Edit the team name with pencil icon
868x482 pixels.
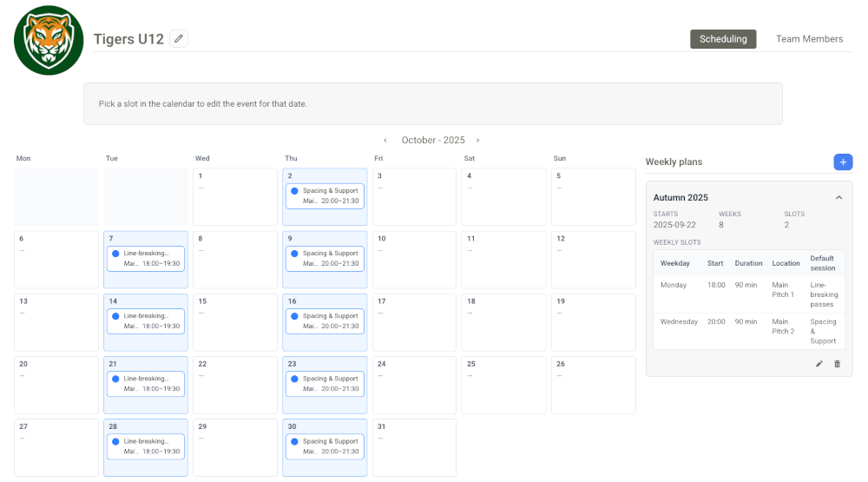178,39
